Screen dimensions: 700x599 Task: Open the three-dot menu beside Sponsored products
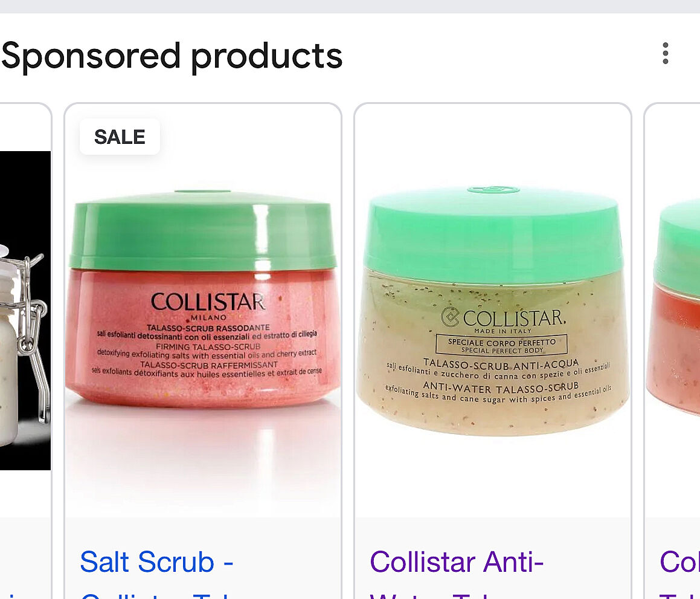tap(665, 54)
